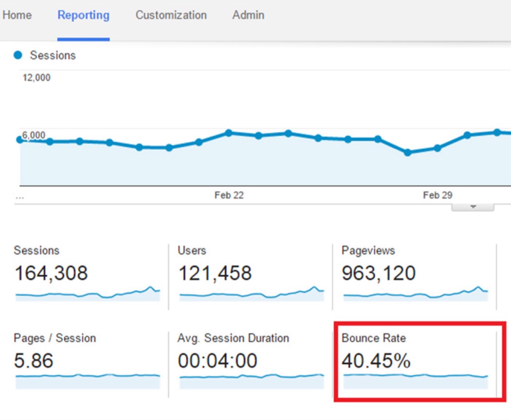The height and width of the screenshot is (420, 511).
Task: Click the 40.45% Bounce Rate value
Action: pyautogui.click(x=376, y=361)
